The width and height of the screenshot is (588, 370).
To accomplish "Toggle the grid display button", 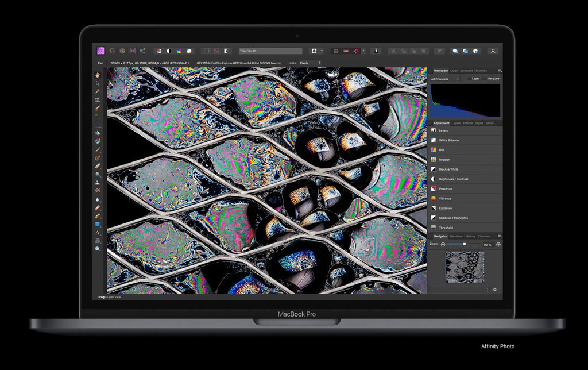I will [x=336, y=51].
